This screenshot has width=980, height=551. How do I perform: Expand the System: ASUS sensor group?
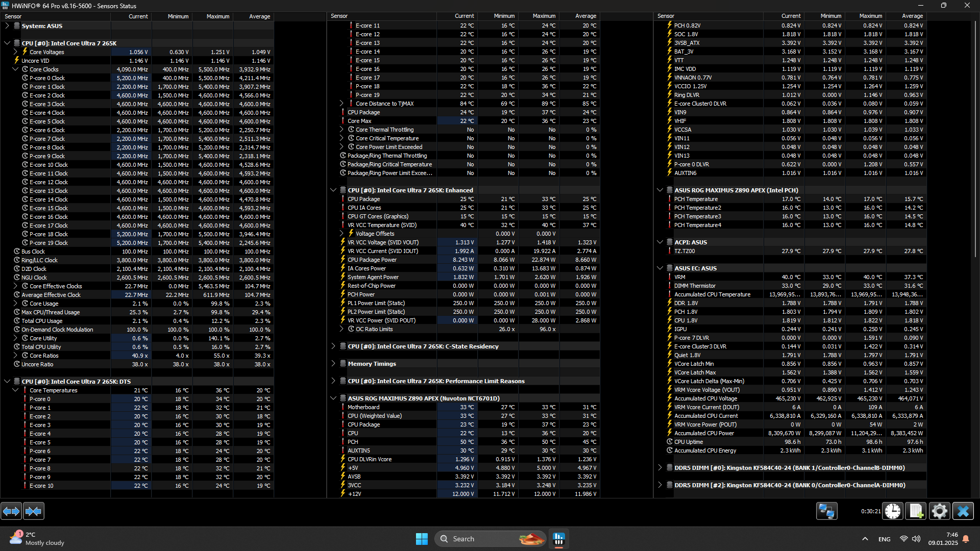(x=7, y=26)
